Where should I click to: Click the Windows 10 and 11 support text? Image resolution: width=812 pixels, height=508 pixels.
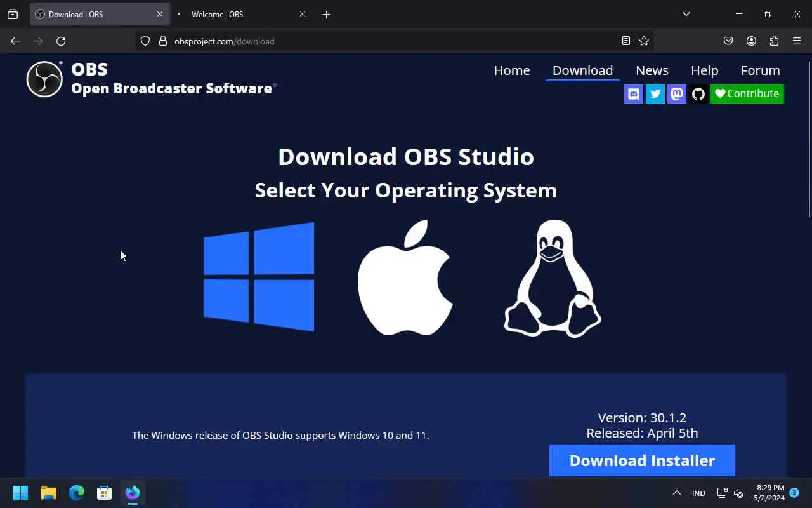[x=280, y=435]
